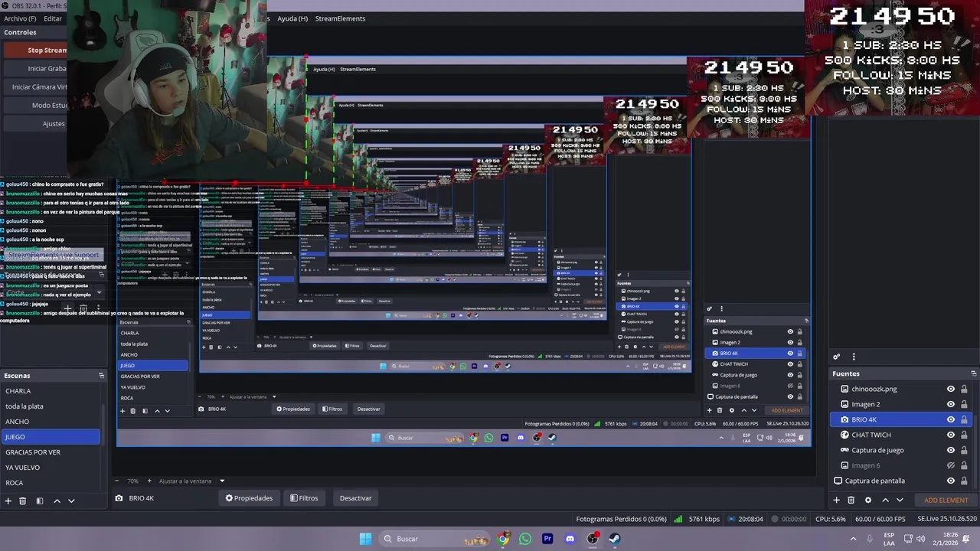Remove selected source with Fuentes trash icon
The image size is (980, 551).
851,500
